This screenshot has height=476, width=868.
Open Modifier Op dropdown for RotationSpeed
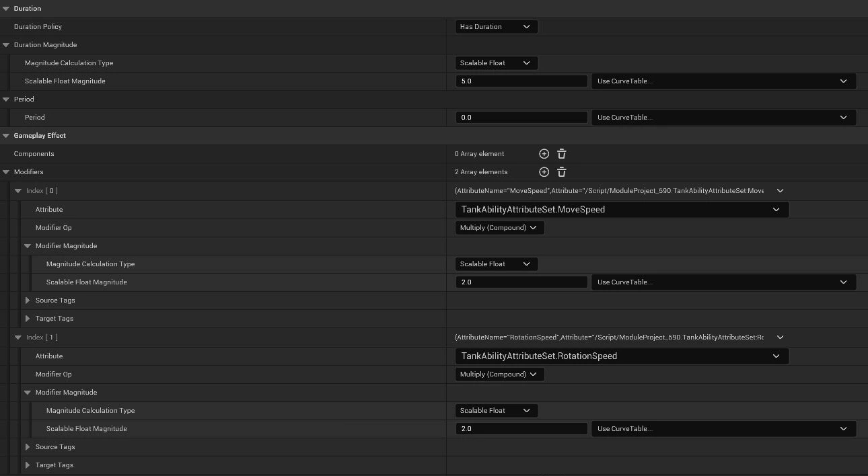tap(499, 374)
